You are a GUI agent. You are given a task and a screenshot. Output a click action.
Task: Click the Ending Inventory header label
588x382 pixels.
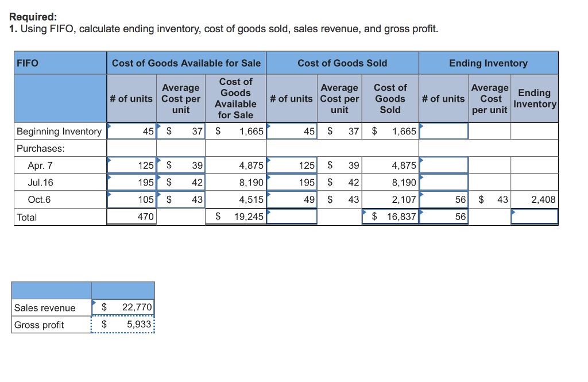pyautogui.click(x=488, y=63)
